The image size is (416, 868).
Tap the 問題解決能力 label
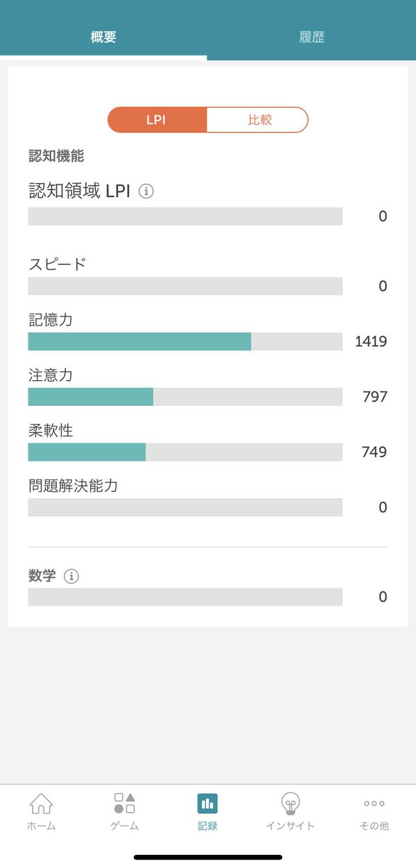(x=73, y=486)
